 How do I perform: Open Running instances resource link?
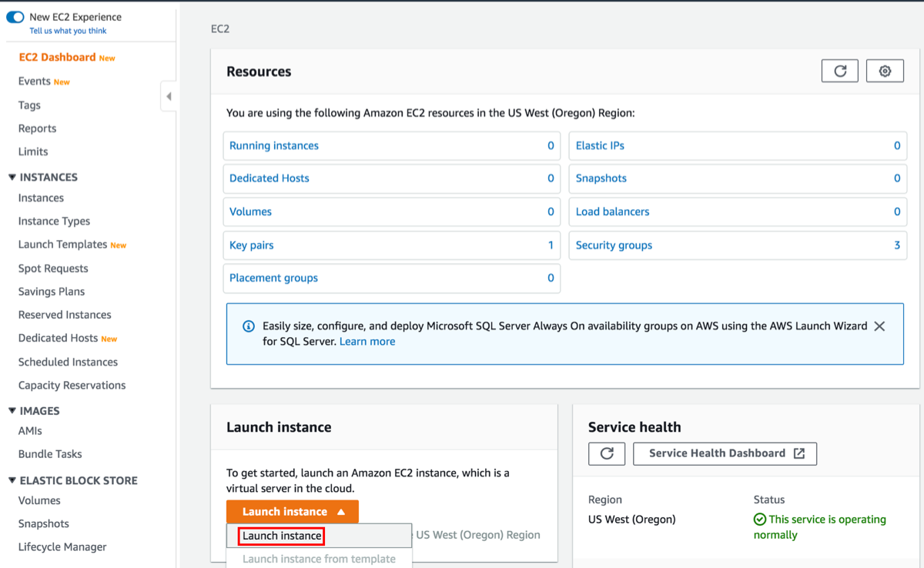click(x=274, y=145)
